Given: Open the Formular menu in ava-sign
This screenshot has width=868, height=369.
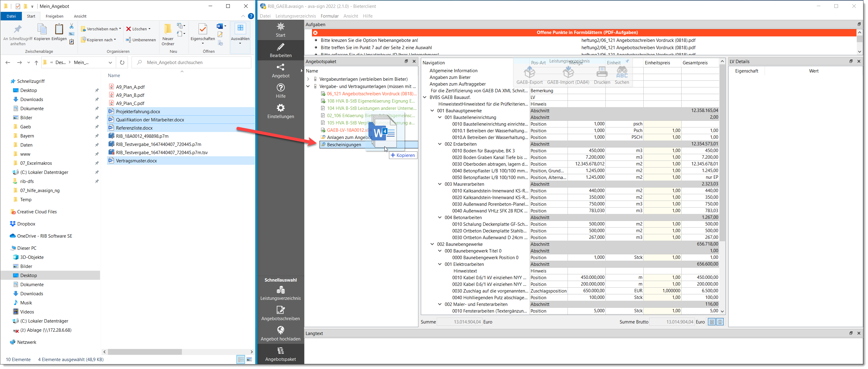Looking at the screenshot, I should coord(329,16).
